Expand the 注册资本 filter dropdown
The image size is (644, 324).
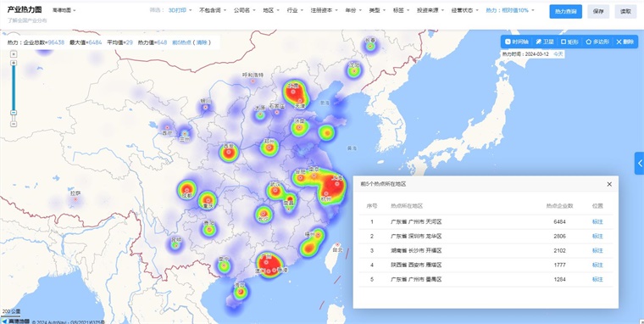324,10
